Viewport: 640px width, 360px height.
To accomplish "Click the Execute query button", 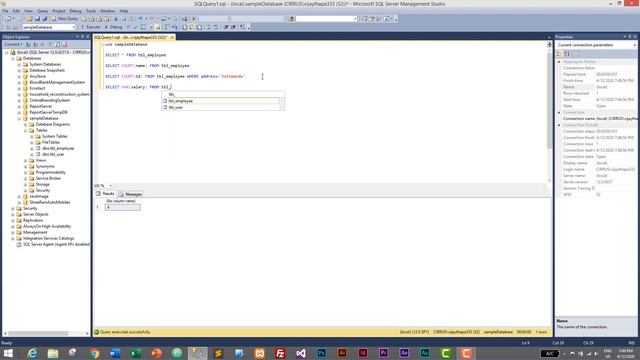I will tap(90, 27).
